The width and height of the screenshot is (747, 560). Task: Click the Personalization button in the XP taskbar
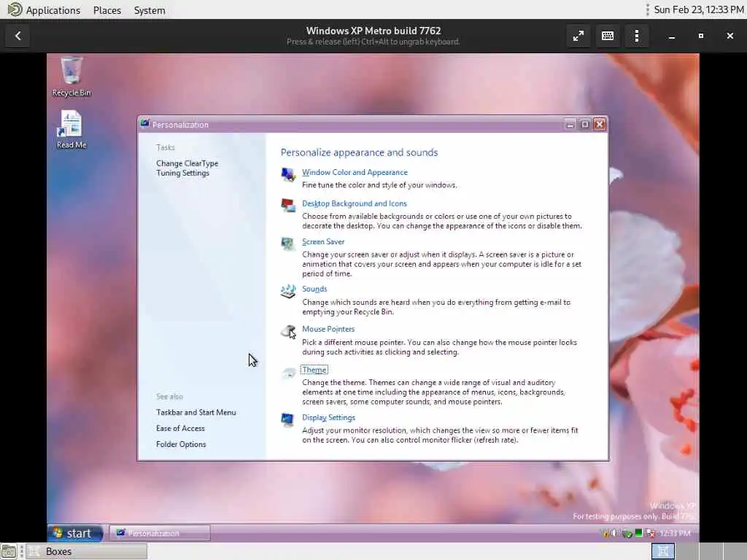160,533
